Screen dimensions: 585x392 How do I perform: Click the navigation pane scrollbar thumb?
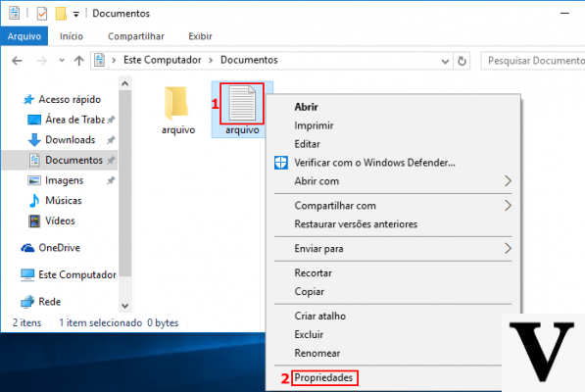click(125, 183)
